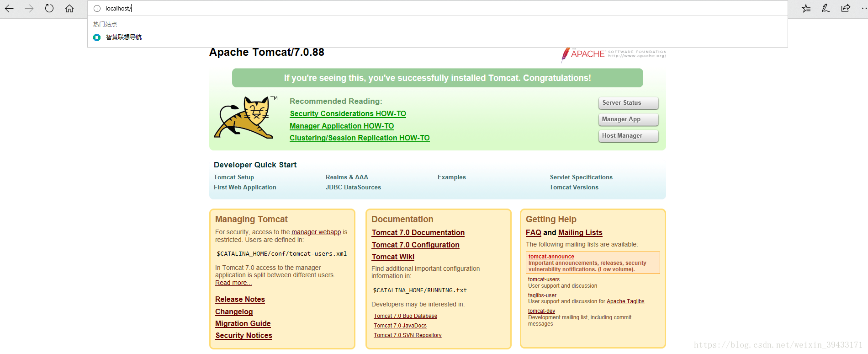Open Tomcat Wiki link

pos(393,257)
